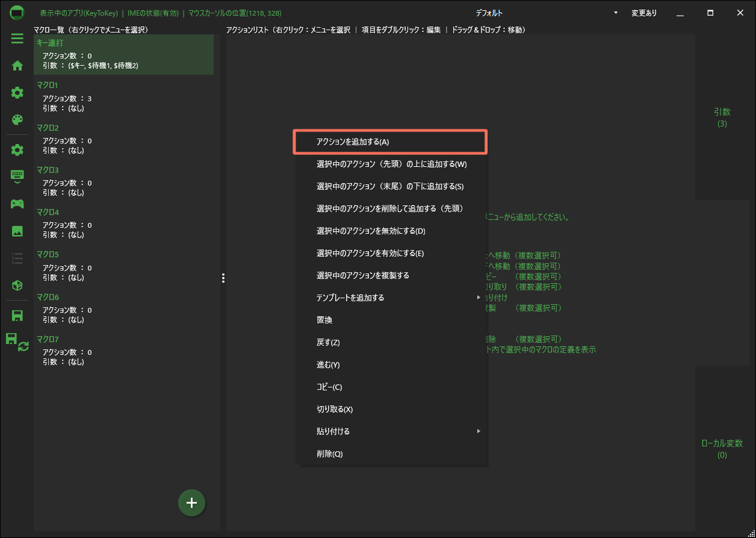
Task: Open the palette theme icon
Action: pyautogui.click(x=17, y=120)
